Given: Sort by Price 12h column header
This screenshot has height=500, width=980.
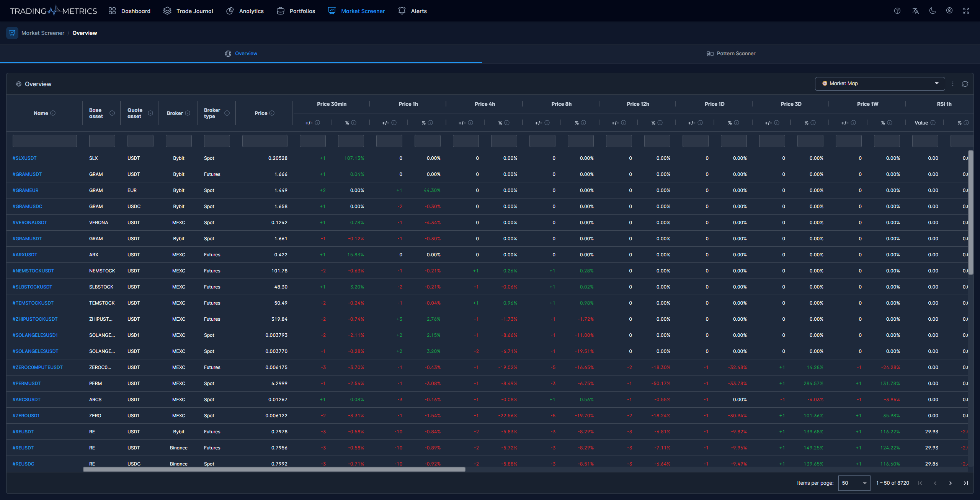Looking at the screenshot, I should 638,104.
